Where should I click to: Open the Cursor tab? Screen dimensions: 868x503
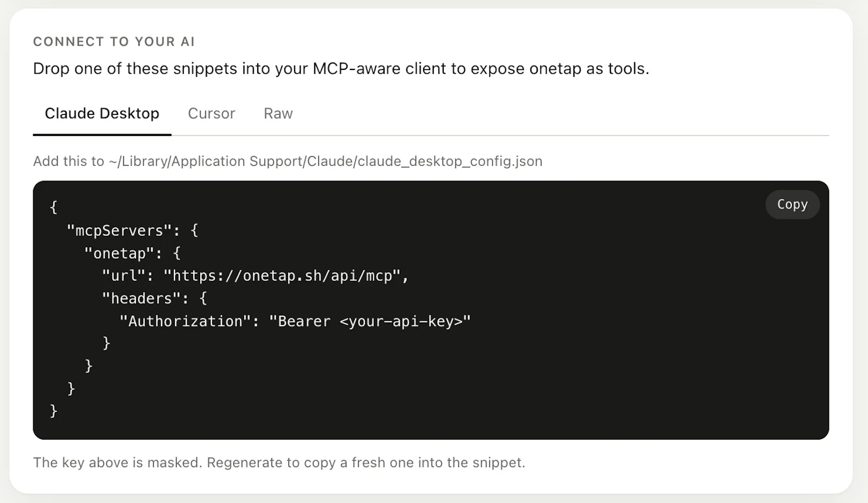tap(212, 113)
